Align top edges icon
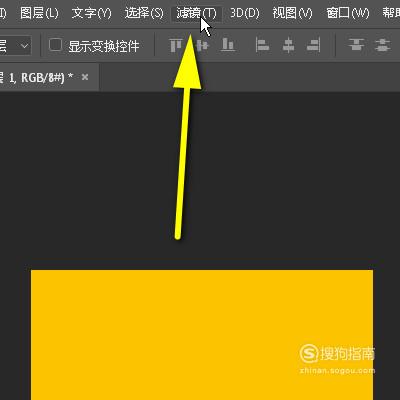Screen dimensions: 400x400 [176, 45]
